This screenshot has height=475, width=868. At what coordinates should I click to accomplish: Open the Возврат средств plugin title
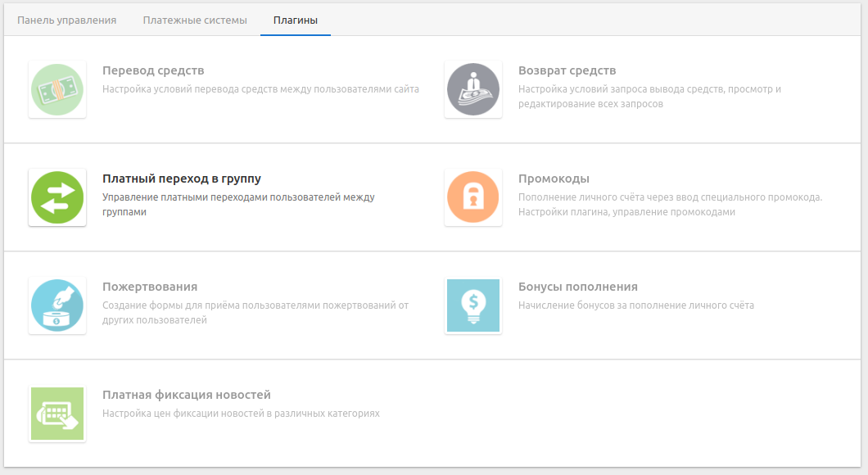click(x=567, y=70)
